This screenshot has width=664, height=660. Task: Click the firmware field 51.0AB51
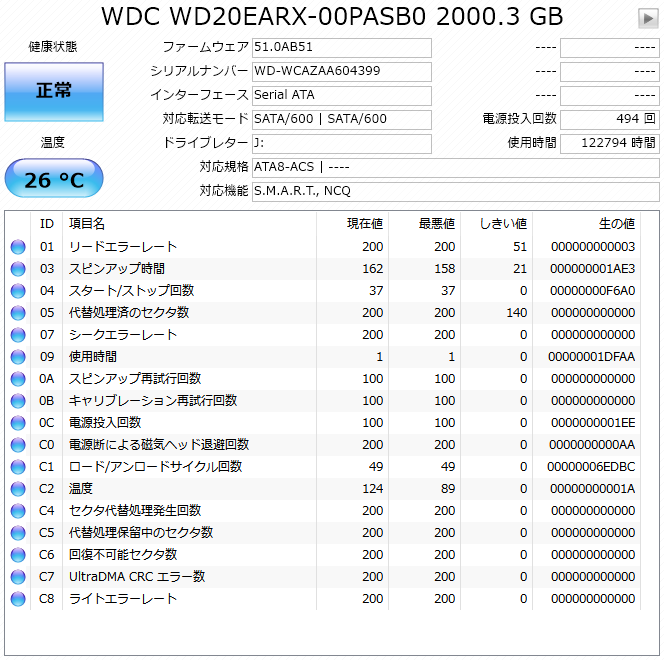pos(341,48)
